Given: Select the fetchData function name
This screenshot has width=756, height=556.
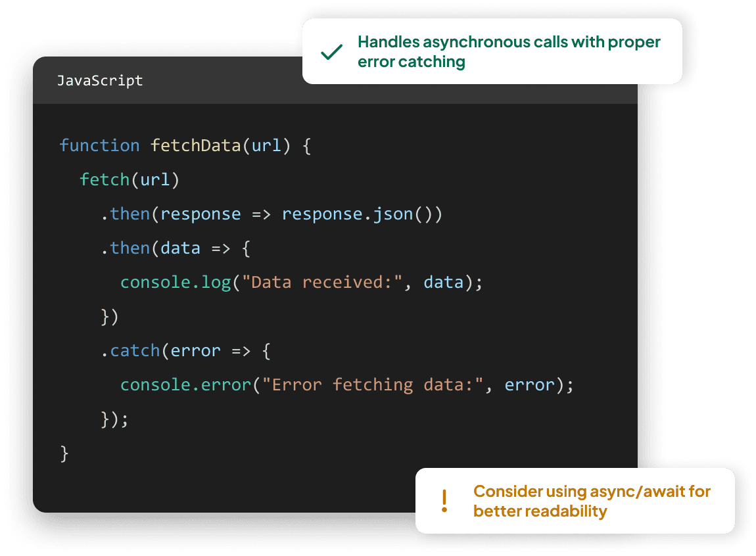Looking at the screenshot, I should [x=194, y=145].
